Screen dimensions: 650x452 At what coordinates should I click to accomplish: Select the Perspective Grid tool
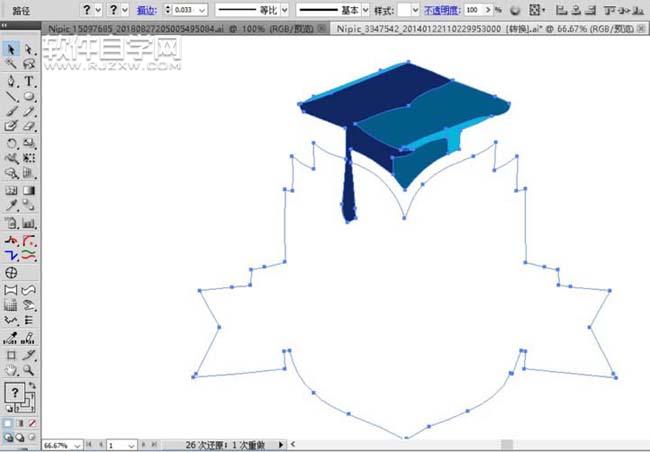click(29, 173)
